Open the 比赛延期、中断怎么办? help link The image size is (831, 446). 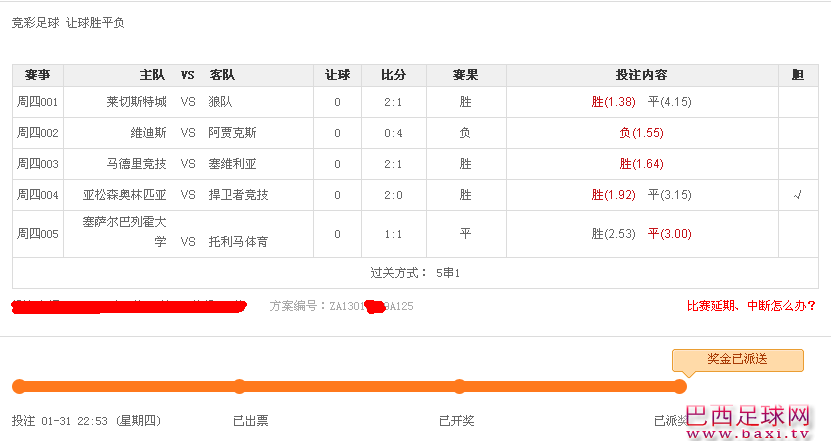pyautogui.click(x=751, y=306)
